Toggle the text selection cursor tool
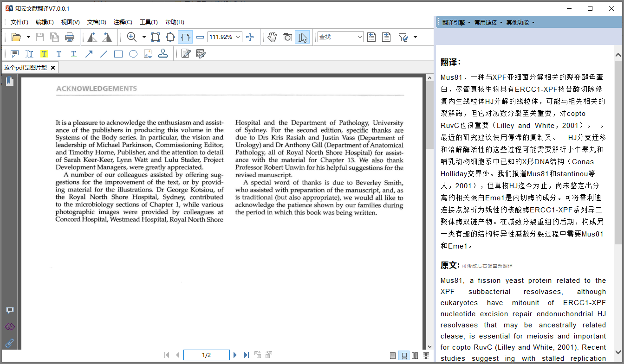 pyautogui.click(x=302, y=37)
